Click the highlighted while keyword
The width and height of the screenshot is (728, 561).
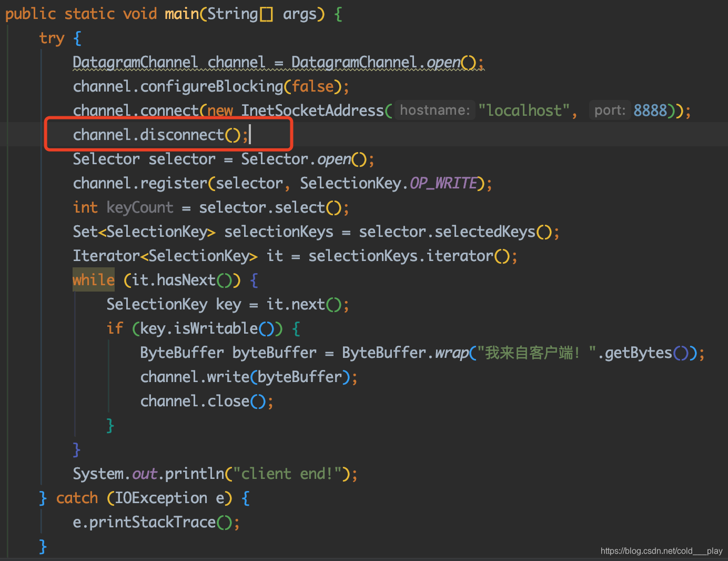tap(94, 280)
